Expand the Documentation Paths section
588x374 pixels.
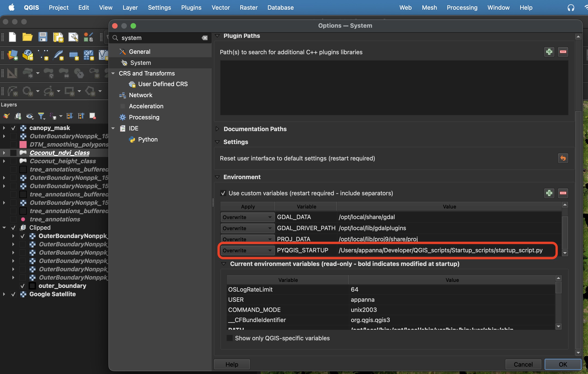pos(217,129)
